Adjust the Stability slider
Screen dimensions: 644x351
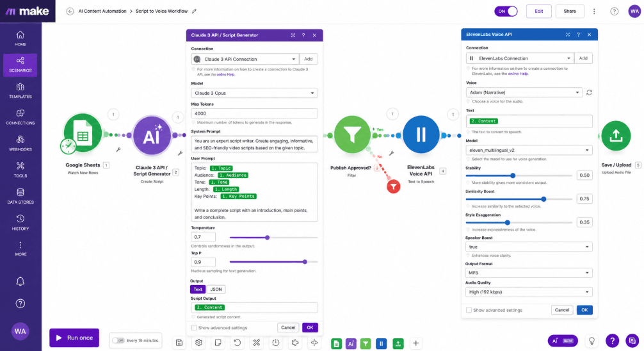(x=513, y=175)
